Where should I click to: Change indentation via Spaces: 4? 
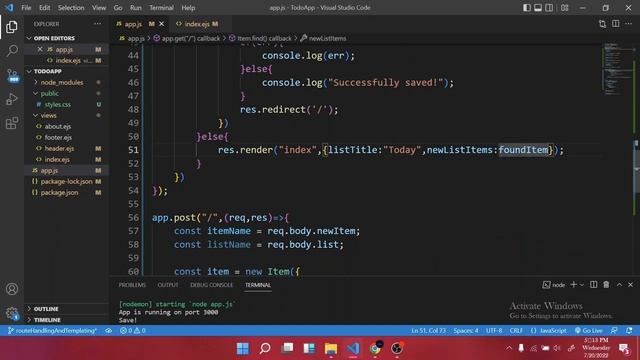tap(466, 331)
